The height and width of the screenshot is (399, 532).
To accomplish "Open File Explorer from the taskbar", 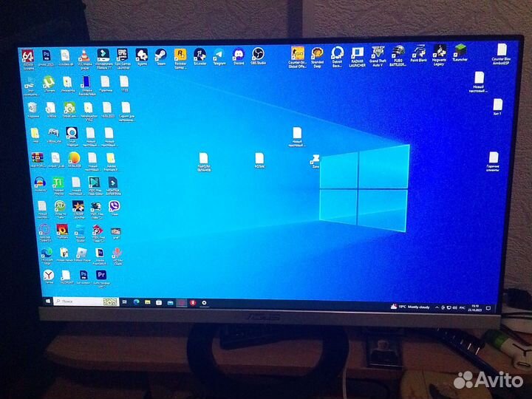I will coord(148,302).
